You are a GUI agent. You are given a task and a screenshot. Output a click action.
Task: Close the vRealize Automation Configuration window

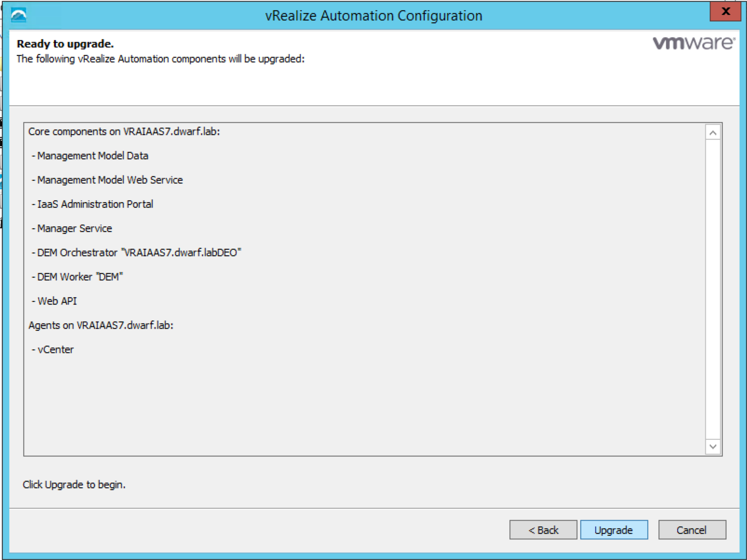click(x=725, y=12)
